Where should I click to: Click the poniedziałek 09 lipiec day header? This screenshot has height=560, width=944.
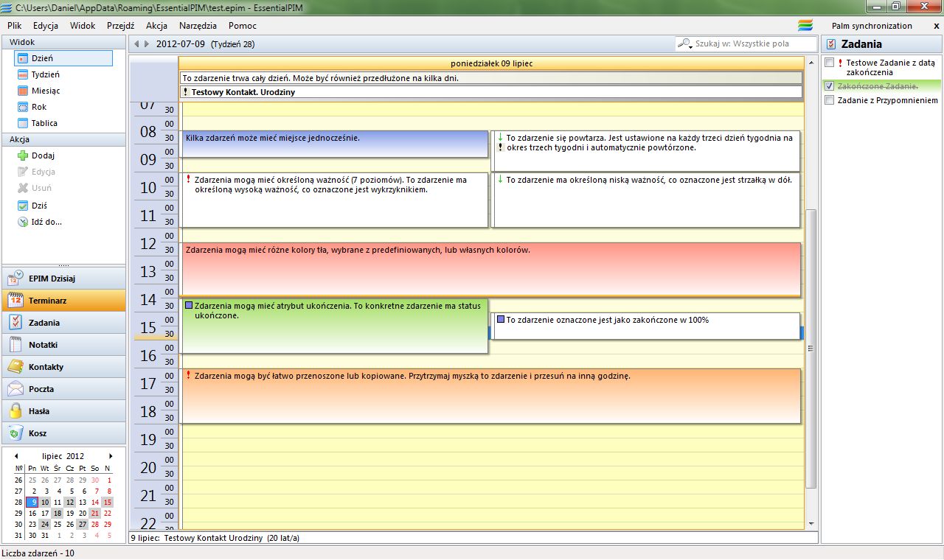(x=491, y=63)
